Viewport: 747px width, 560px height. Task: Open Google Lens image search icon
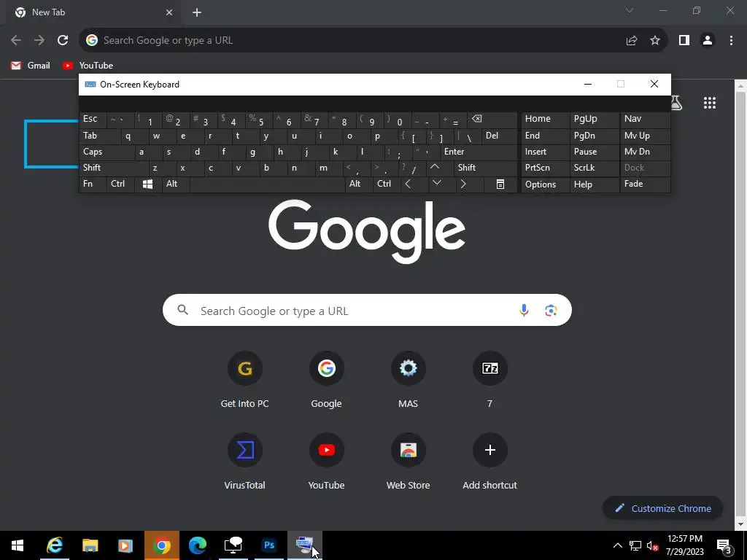[551, 311]
